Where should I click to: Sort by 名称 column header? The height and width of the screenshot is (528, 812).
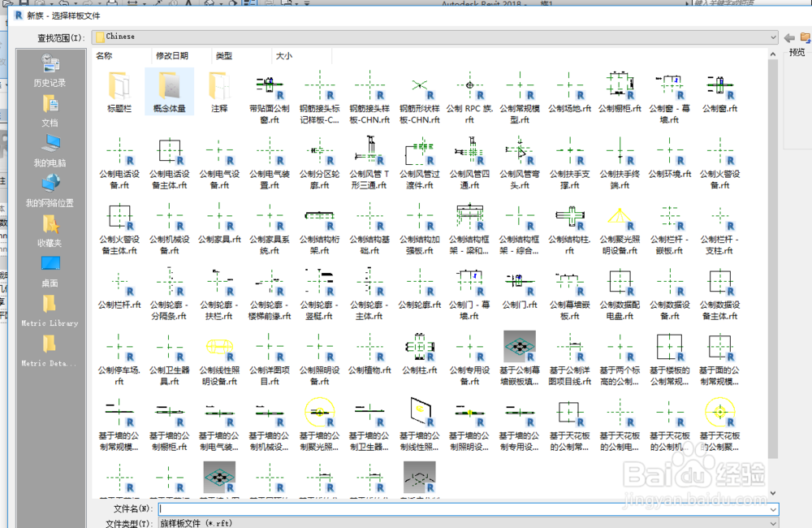click(x=104, y=55)
